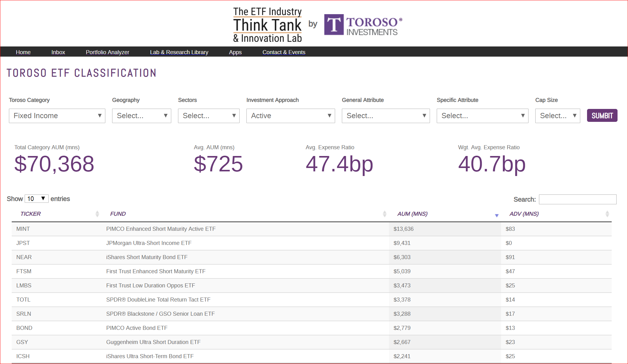
Task: Click the TICKER column header
Action: [x=30, y=214]
